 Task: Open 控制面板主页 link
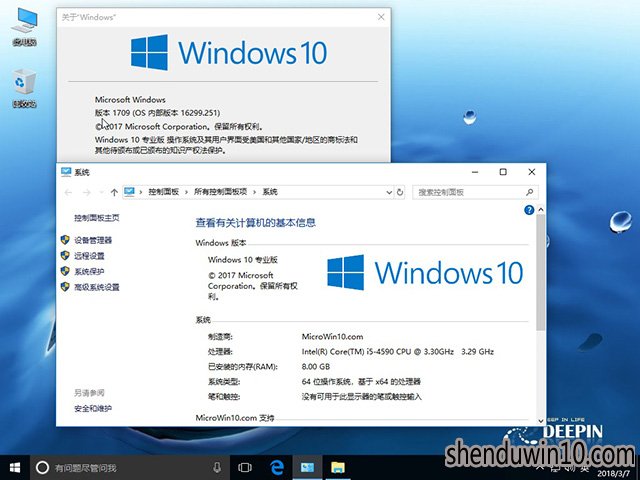pos(97,218)
